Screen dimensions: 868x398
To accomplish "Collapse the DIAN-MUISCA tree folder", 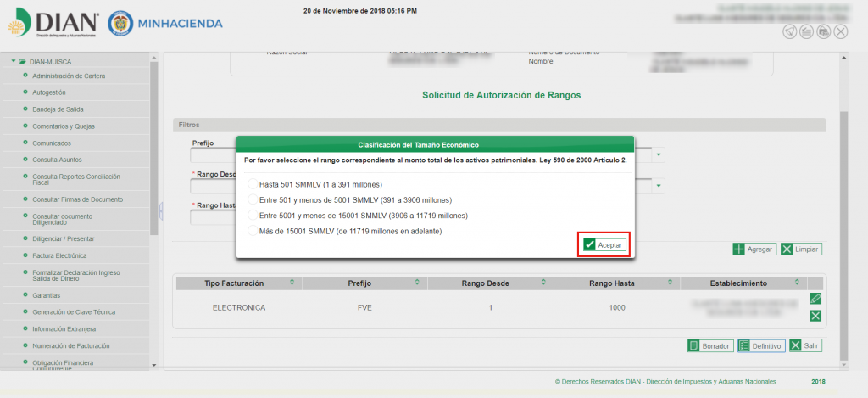I will pyautogui.click(x=14, y=62).
